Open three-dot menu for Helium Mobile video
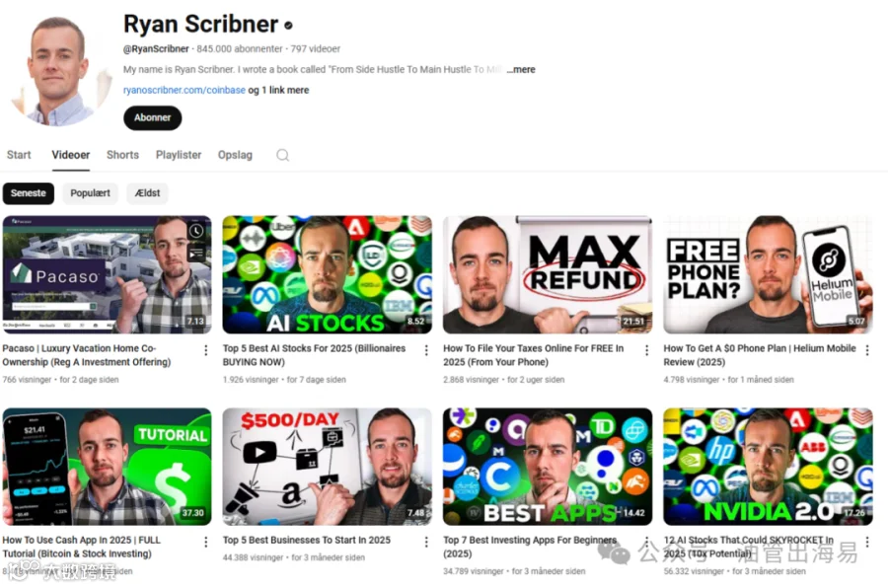The height and width of the screenshot is (588, 888). pos(867,350)
